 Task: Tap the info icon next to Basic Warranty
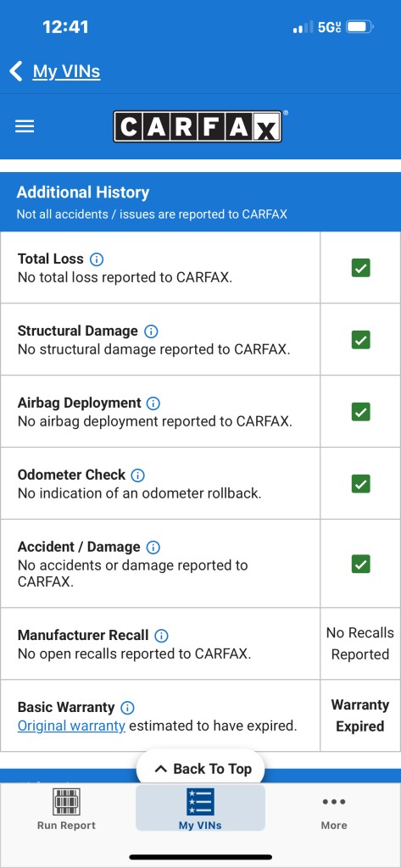[x=127, y=708]
